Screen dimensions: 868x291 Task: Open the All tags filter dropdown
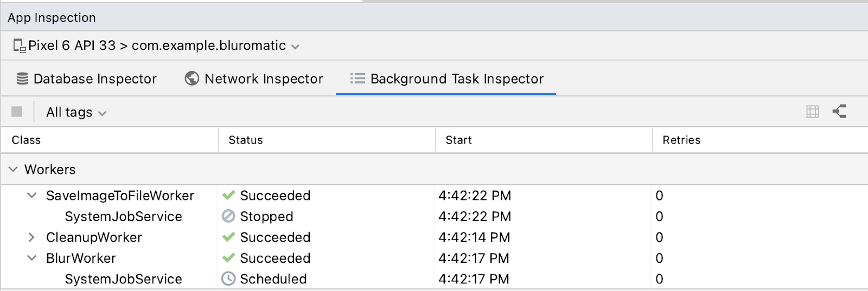[76, 113]
